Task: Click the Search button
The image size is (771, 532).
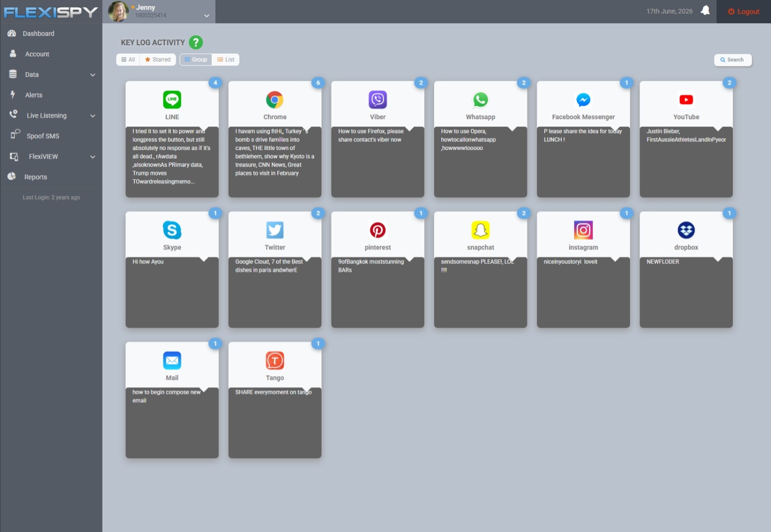Action: [733, 60]
